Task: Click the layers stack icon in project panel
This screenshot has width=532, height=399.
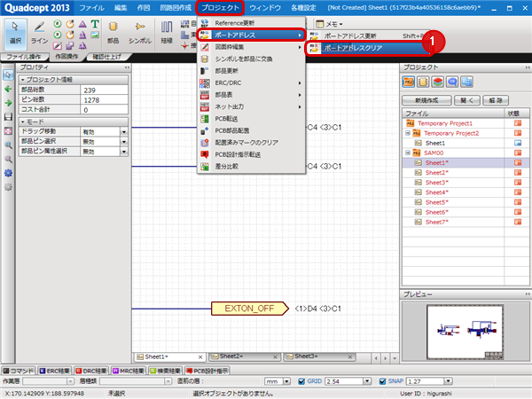Action: tap(438, 82)
